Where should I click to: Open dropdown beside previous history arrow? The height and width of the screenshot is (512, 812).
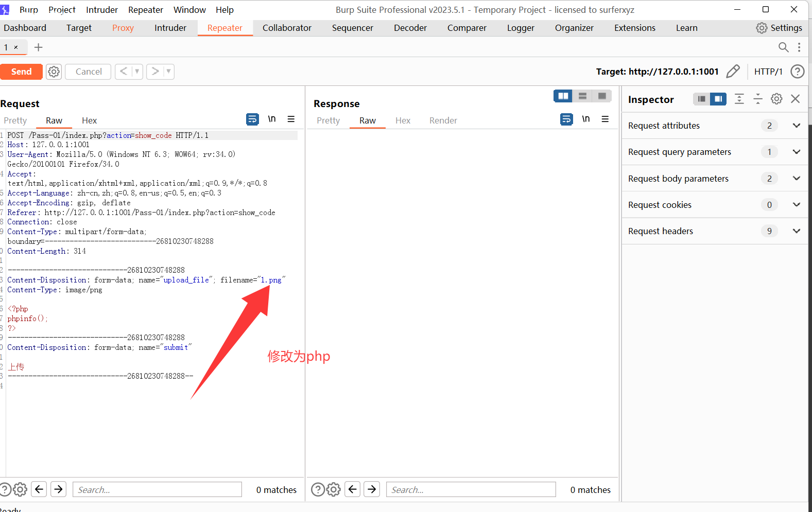point(137,72)
